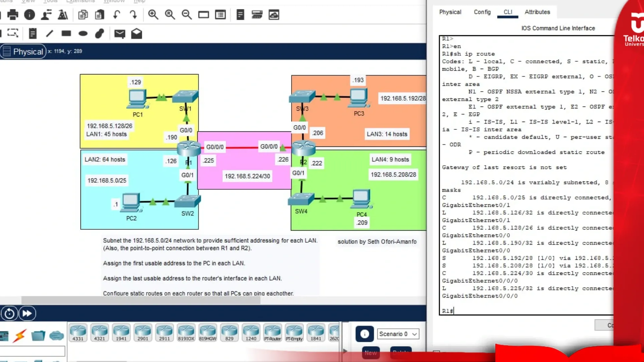Select router R2 in the topology

click(303, 148)
